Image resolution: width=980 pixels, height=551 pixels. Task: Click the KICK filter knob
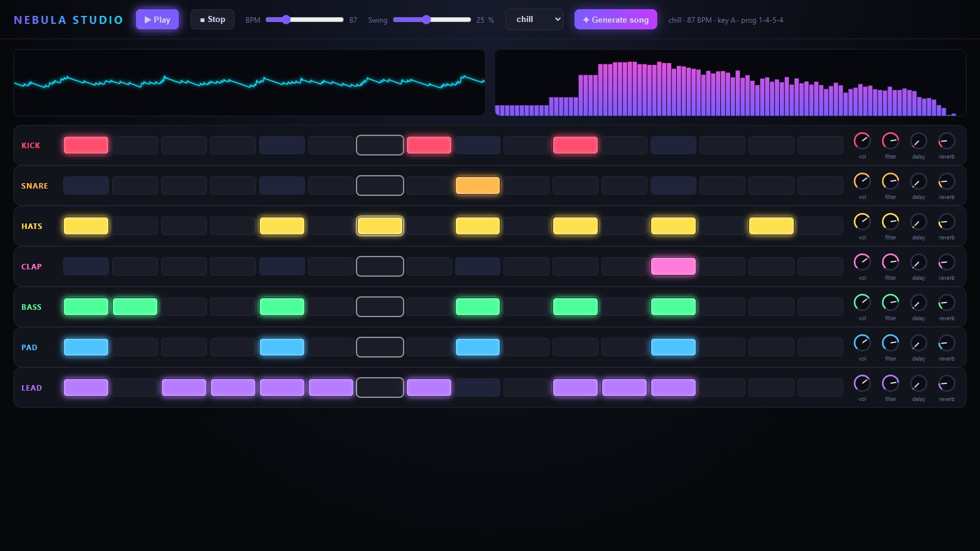click(890, 141)
